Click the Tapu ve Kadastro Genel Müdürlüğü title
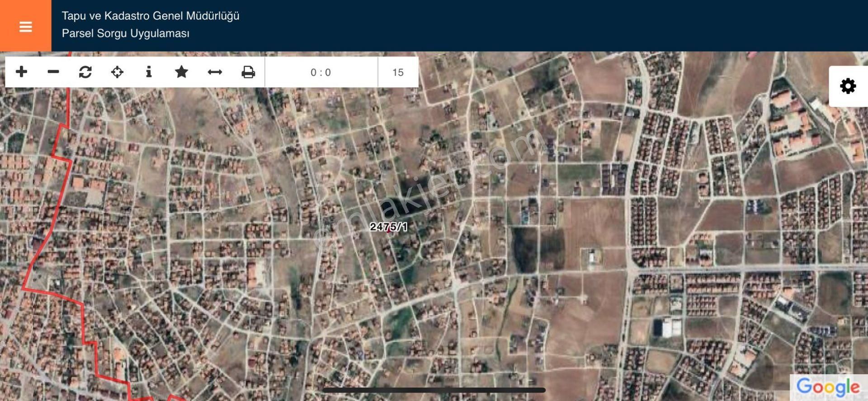Screen dimensions: 868x401 click(x=151, y=16)
